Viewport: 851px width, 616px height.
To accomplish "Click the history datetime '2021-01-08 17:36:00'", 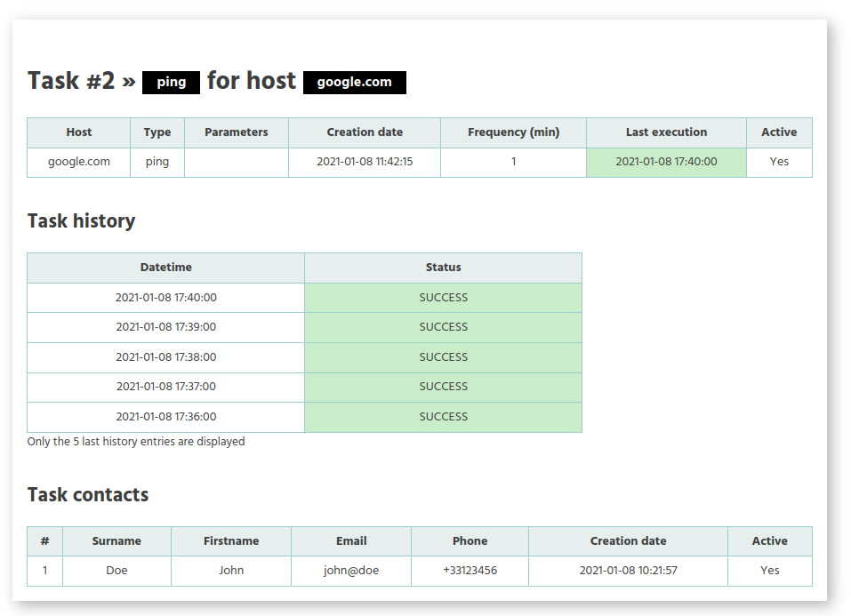I will (x=166, y=417).
